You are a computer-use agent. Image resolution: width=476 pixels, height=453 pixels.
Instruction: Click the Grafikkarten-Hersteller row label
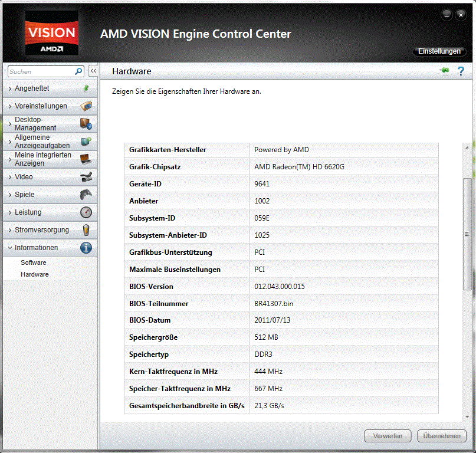168,150
